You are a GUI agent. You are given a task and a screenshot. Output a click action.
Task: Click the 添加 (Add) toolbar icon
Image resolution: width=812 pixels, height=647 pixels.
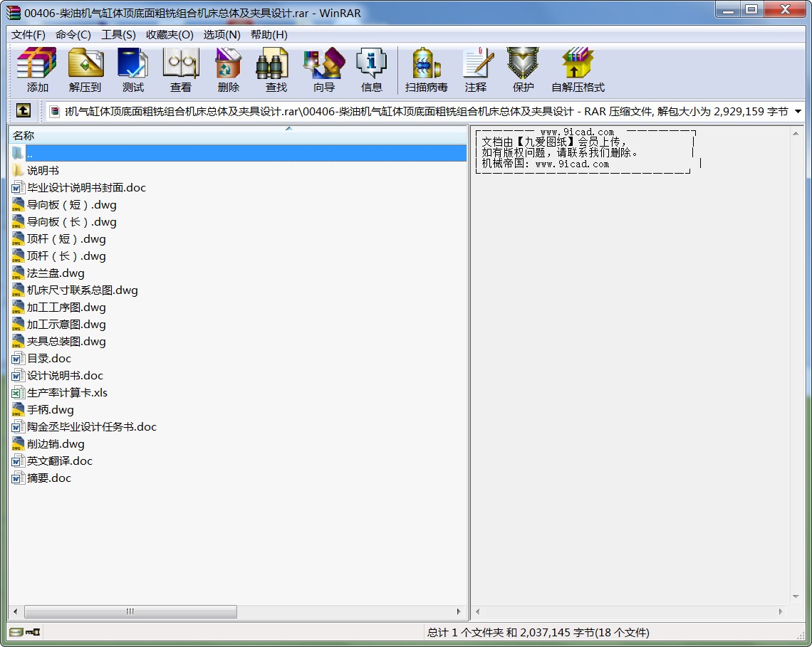37,70
